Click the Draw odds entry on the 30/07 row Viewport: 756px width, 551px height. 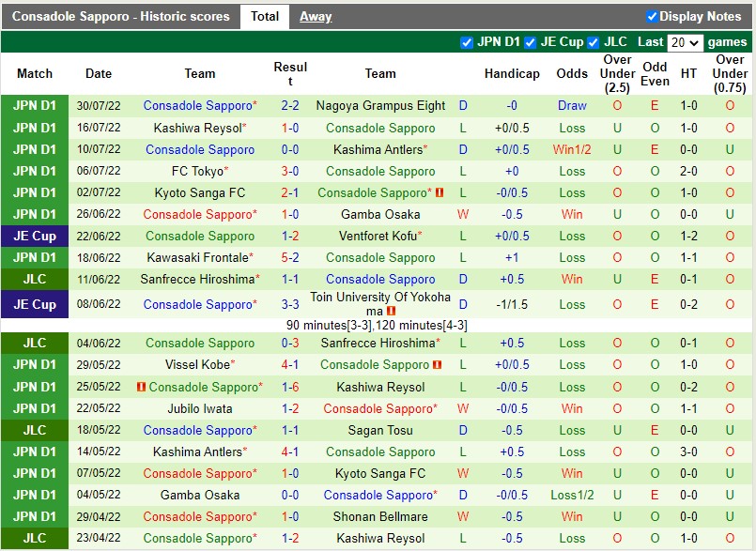coord(573,106)
